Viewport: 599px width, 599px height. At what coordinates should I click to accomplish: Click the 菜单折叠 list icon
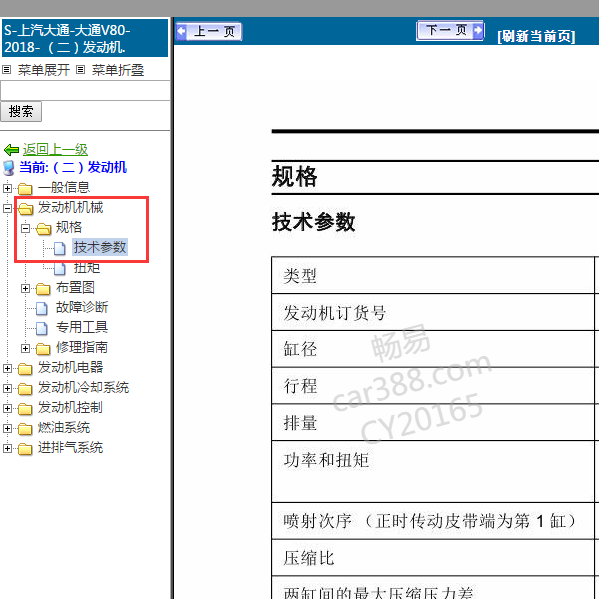[80, 70]
